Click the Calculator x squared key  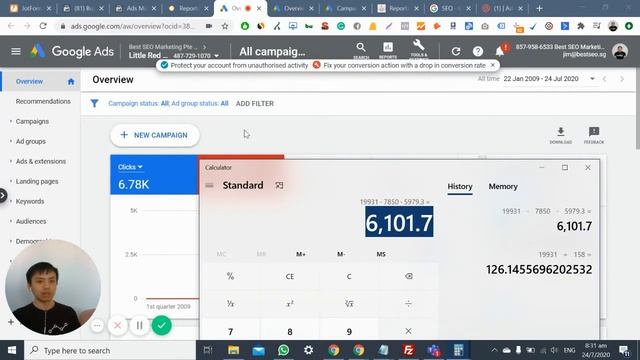290,304
